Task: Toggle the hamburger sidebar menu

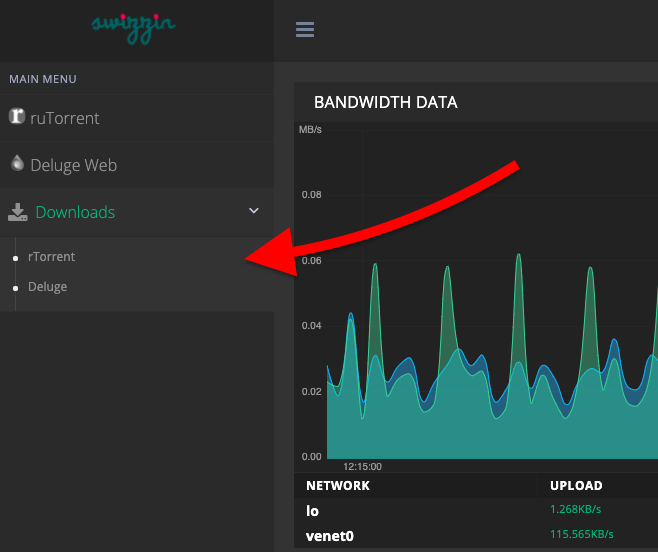Action: point(305,29)
